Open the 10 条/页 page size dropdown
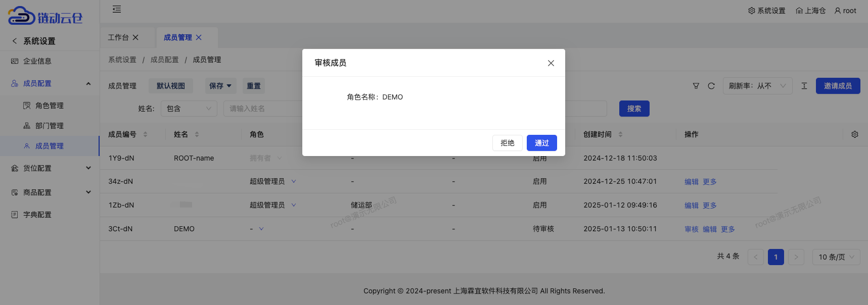 [x=836, y=257]
